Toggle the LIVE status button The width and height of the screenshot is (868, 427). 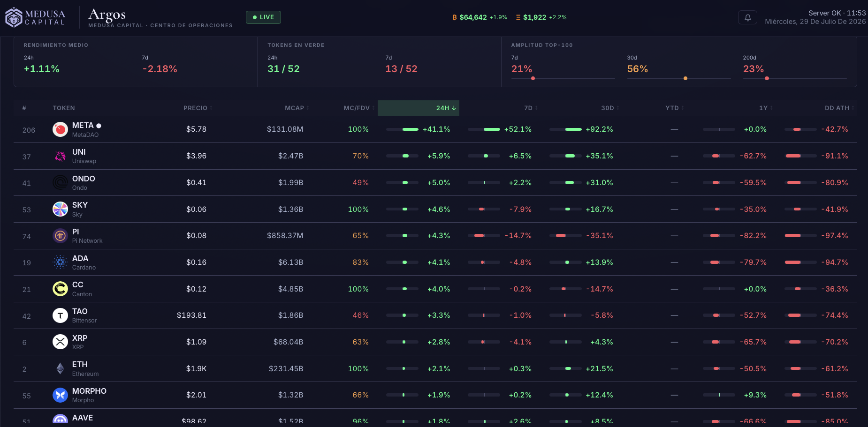[x=263, y=17]
